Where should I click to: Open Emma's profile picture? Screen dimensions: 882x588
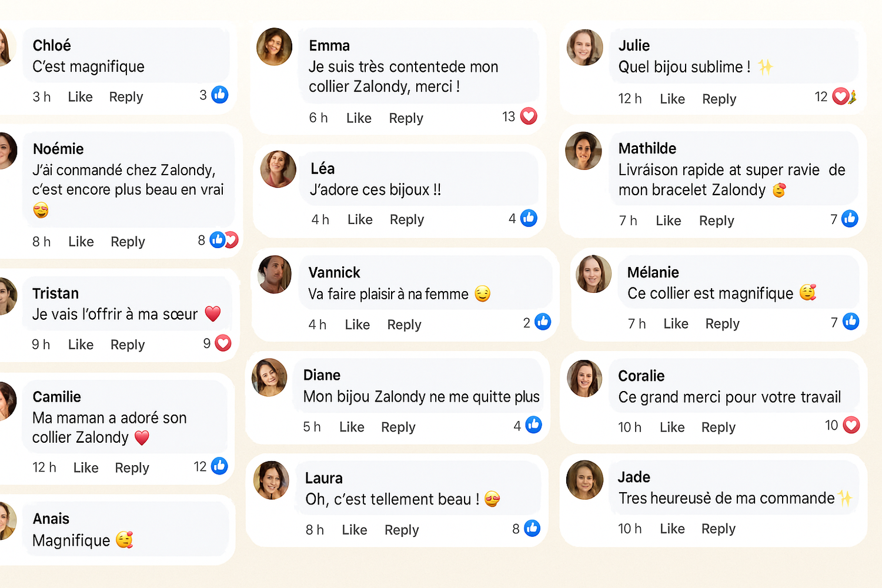click(x=275, y=46)
